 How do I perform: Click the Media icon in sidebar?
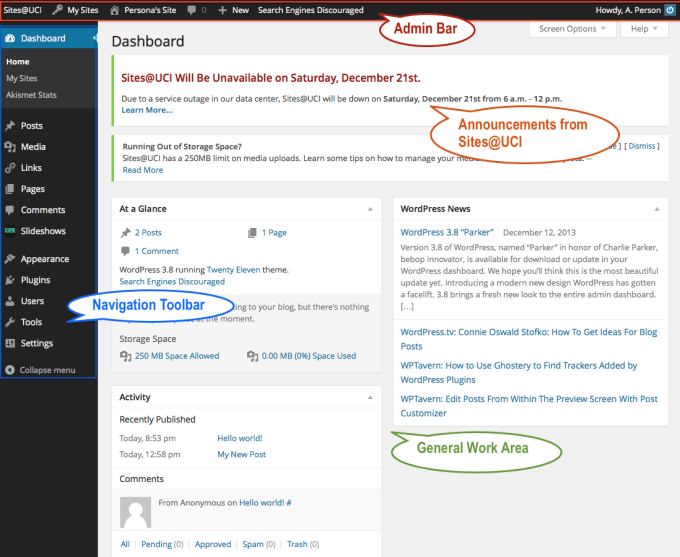[x=10, y=147]
